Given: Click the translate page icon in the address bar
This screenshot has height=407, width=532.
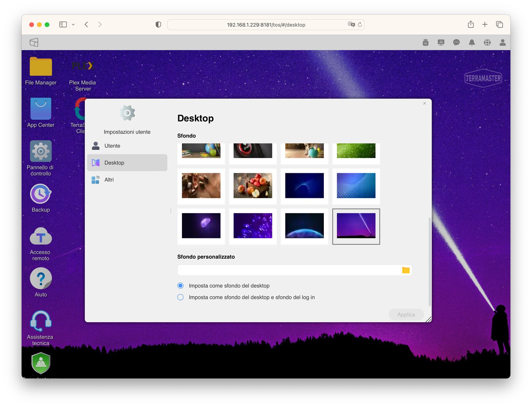Looking at the screenshot, I should point(351,24).
